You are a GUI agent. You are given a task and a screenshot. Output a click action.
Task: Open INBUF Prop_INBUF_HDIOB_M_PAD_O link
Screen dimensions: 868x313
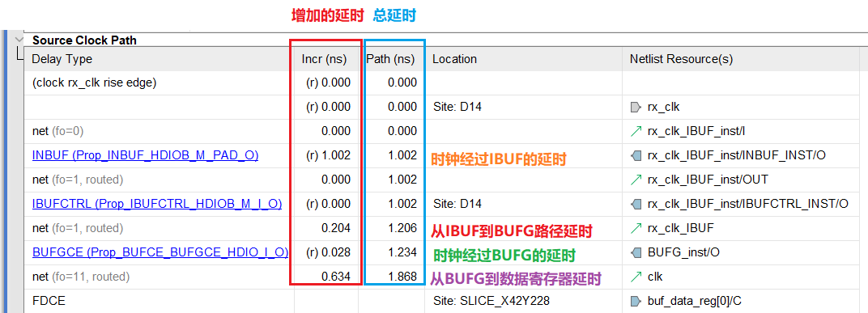pyautogui.click(x=146, y=155)
